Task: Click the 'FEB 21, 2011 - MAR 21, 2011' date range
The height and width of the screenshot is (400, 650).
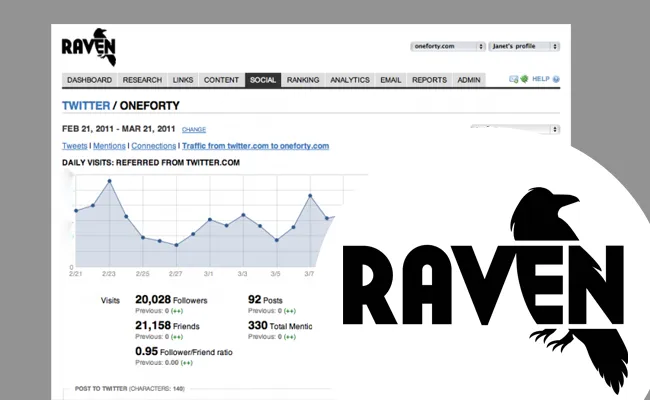Action: [119, 129]
